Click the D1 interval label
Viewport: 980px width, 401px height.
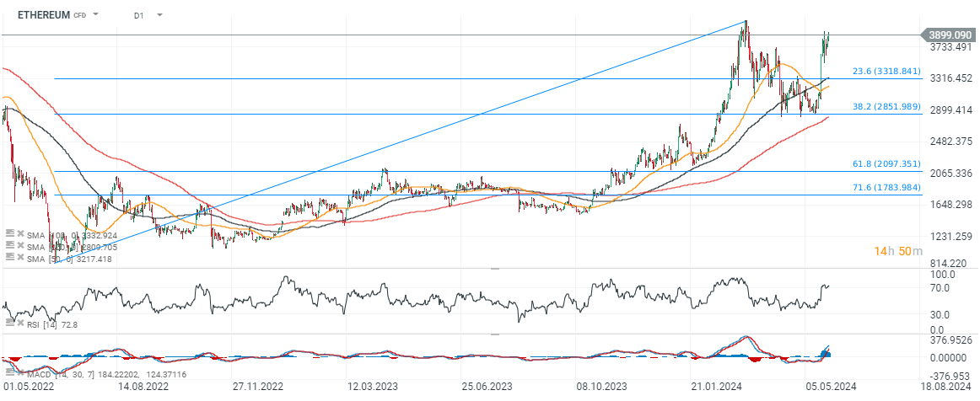point(139,15)
